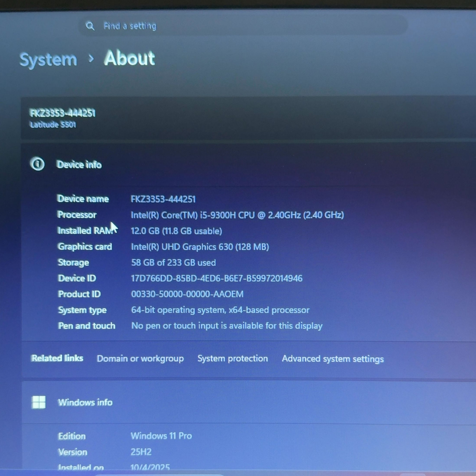Click the Device ID label
476x476 pixels.
pyautogui.click(x=77, y=278)
